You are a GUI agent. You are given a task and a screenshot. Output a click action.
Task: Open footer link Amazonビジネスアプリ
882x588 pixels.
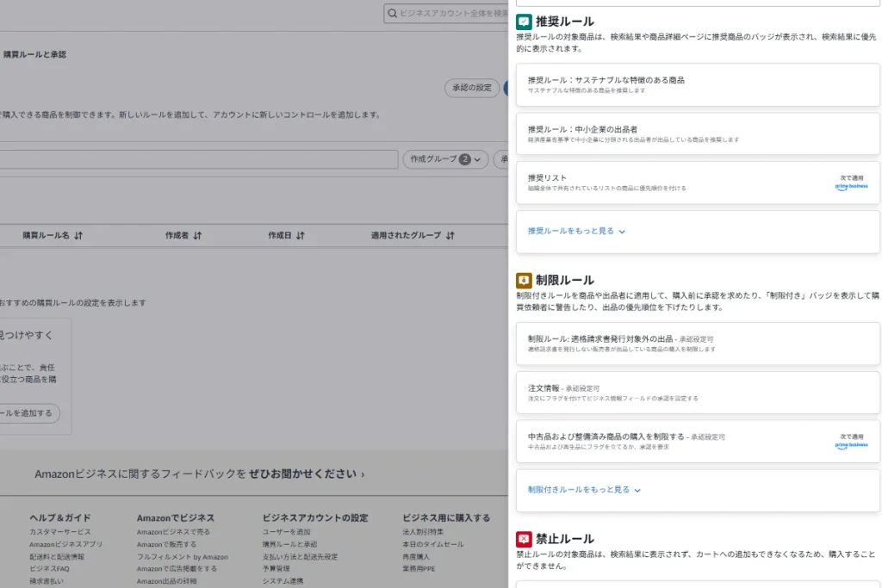point(65,544)
